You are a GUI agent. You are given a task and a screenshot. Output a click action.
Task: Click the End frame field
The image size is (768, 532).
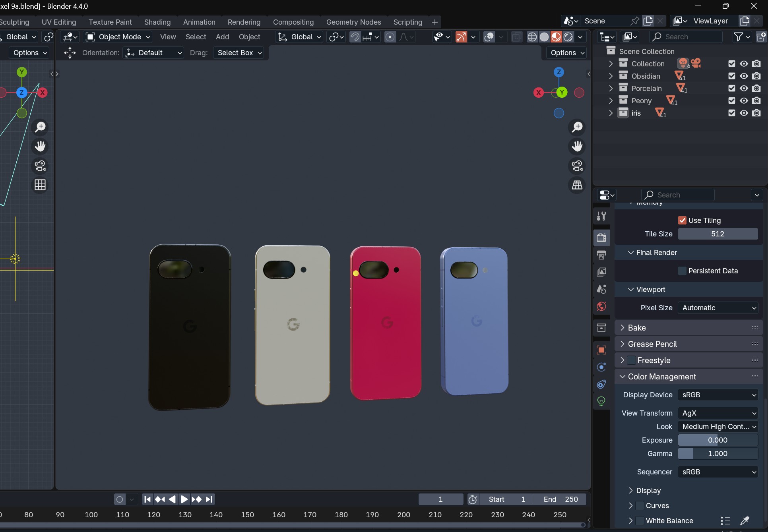[560, 499]
